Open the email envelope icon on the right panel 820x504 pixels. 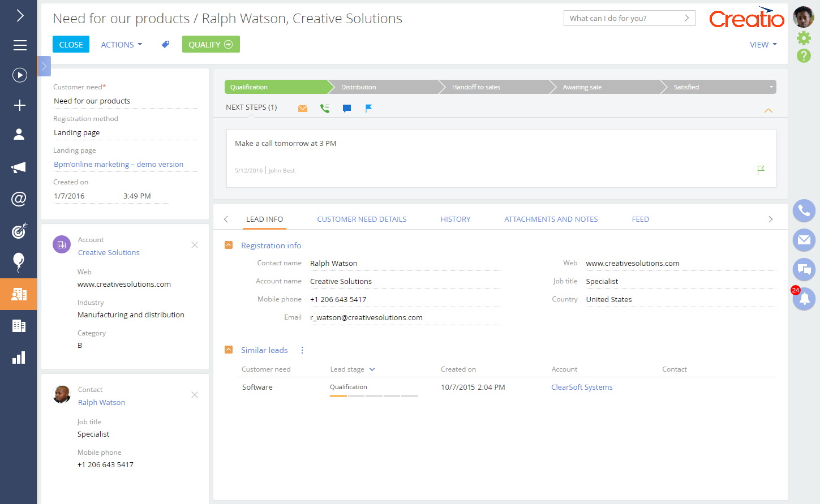pos(804,240)
